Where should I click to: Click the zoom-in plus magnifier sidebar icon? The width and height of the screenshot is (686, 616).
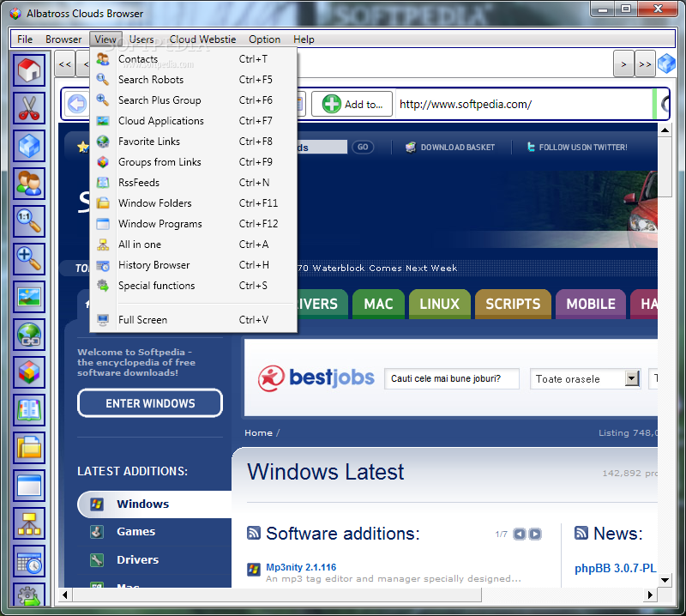pos(29,259)
